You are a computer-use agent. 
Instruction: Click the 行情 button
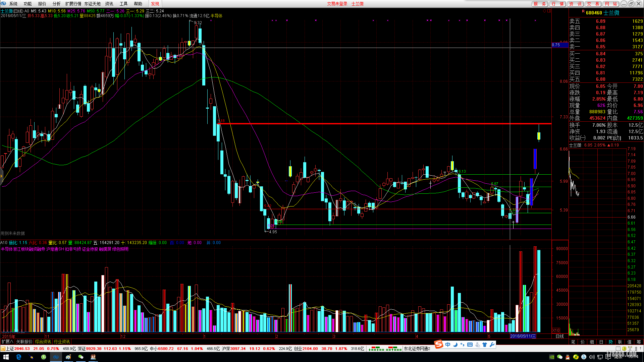click(557, 4)
